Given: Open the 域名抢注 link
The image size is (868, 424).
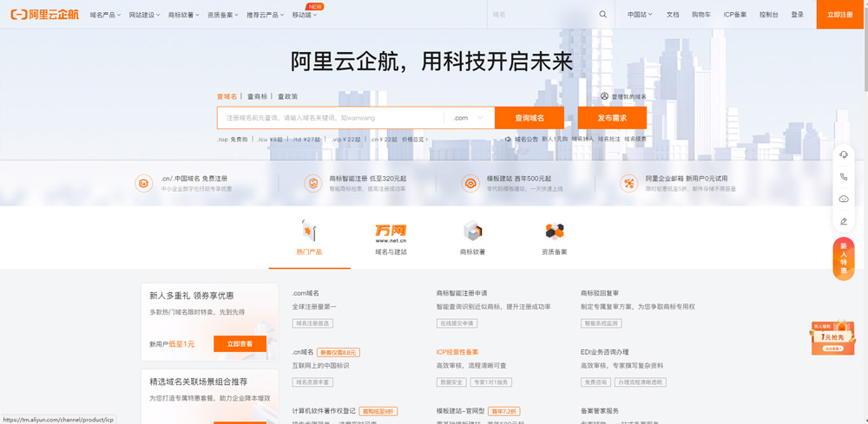Looking at the screenshot, I should (x=609, y=140).
